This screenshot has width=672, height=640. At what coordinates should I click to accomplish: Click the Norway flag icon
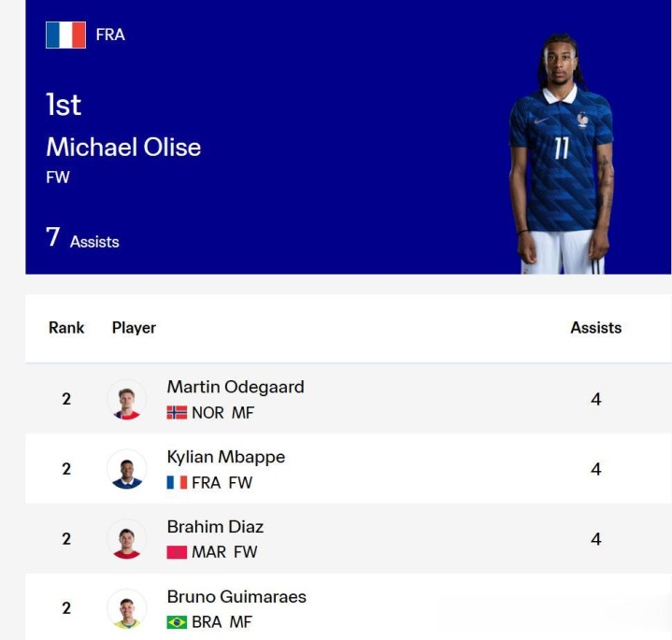pos(177,413)
